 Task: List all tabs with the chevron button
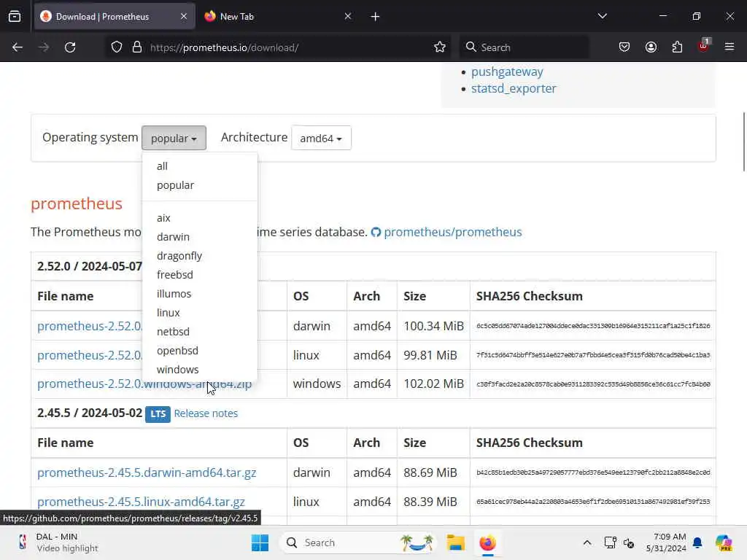click(602, 16)
